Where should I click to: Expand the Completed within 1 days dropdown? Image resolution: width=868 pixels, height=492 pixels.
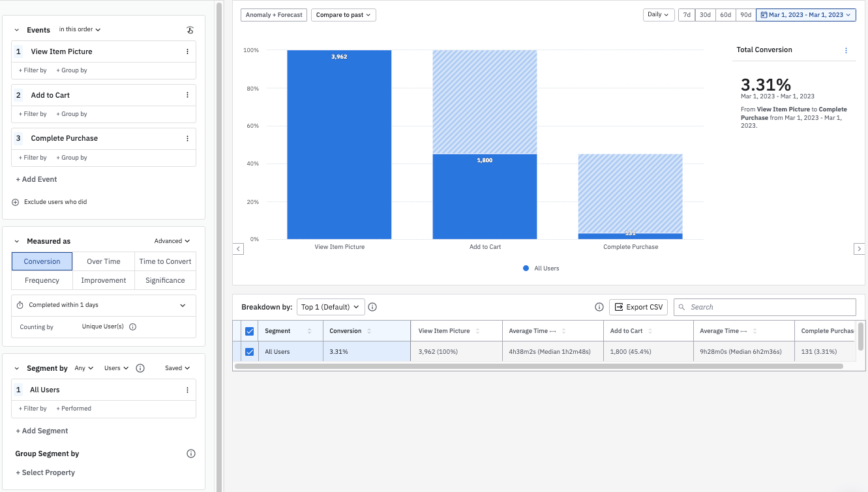click(182, 305)
